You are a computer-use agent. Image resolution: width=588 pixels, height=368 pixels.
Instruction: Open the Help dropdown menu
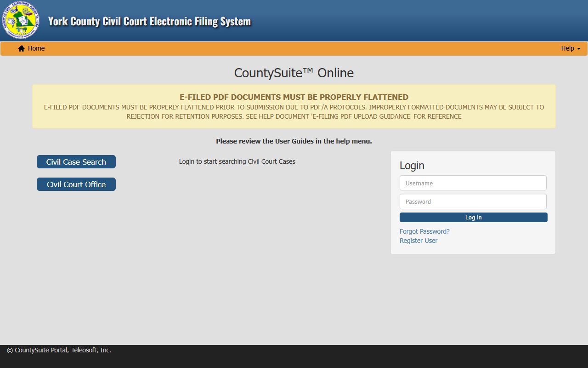tap(571, 48)
